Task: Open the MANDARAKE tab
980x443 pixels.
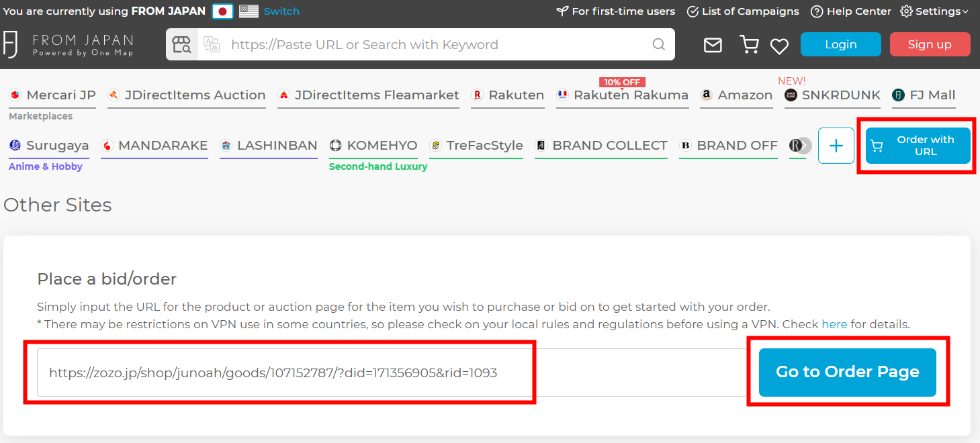Action: (154, 146)
